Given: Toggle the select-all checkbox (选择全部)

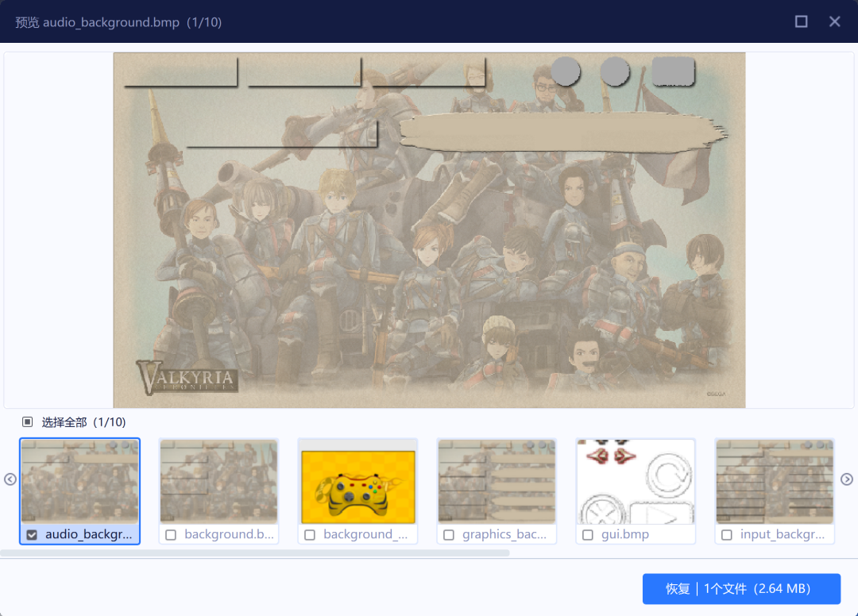Looking at the screenshot, I should pos(27,422).
